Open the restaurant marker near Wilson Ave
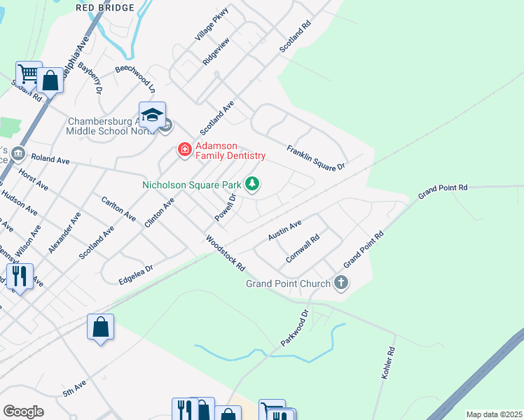 tap(20, 277)
